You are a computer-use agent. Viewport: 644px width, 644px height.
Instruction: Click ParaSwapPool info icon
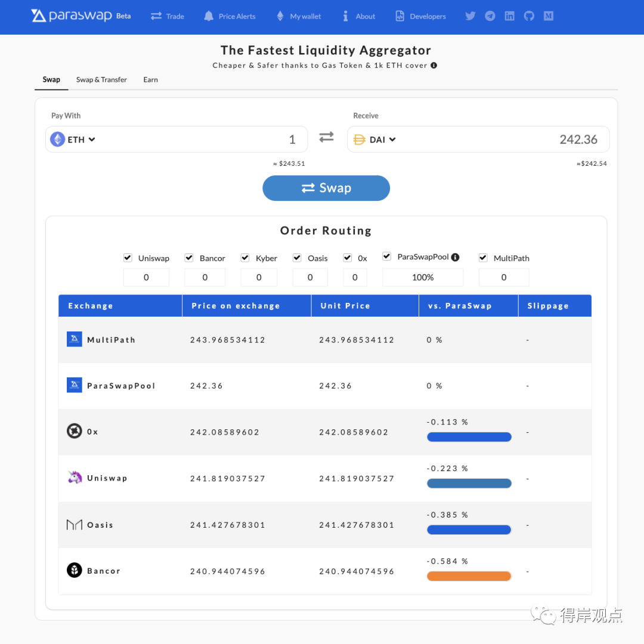(455, 257)
